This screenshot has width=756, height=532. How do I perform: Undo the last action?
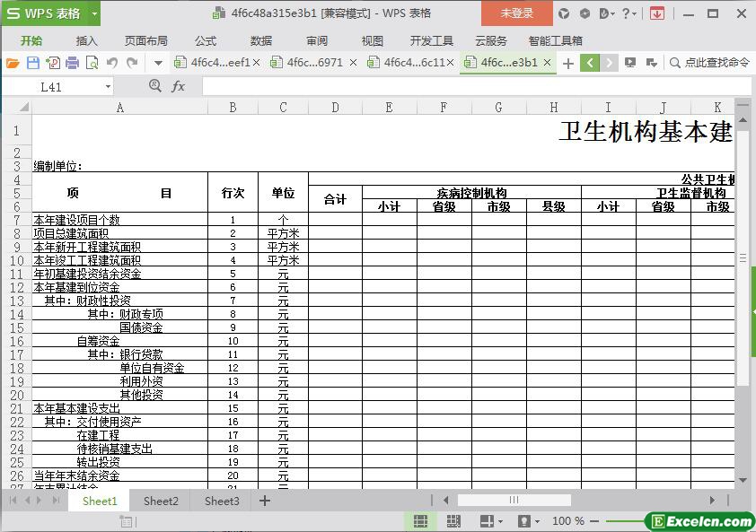pos(112,63)
